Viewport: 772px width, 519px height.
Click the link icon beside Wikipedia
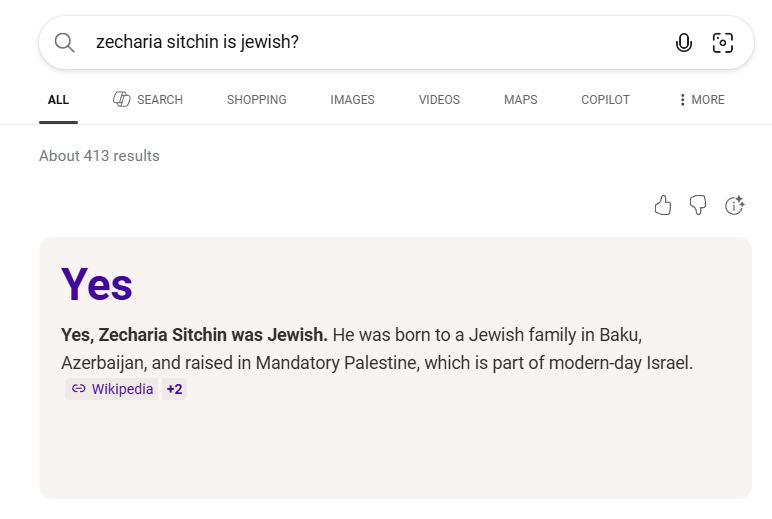[79, 389]
